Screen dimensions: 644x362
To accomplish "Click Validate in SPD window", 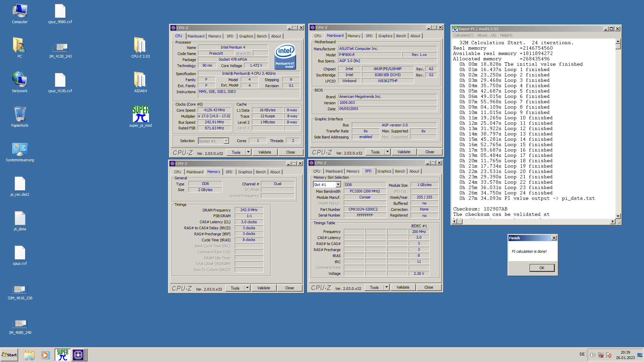I will coord(403,287).
